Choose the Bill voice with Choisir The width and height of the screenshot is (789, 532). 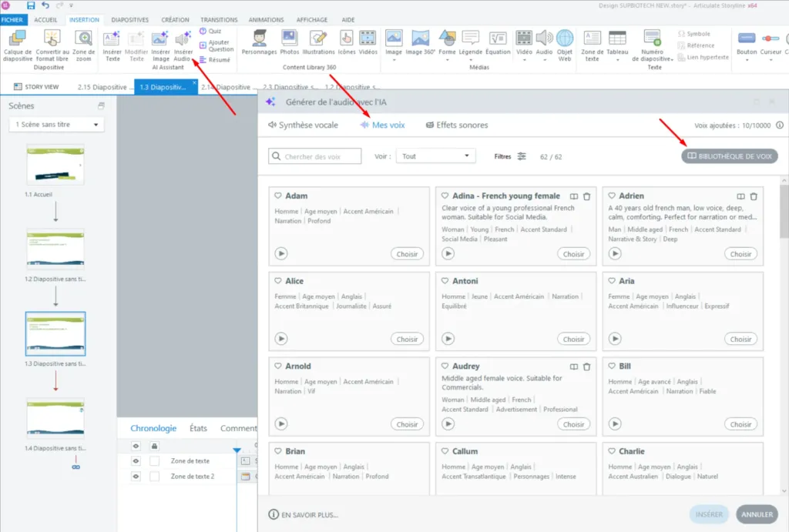740,424
